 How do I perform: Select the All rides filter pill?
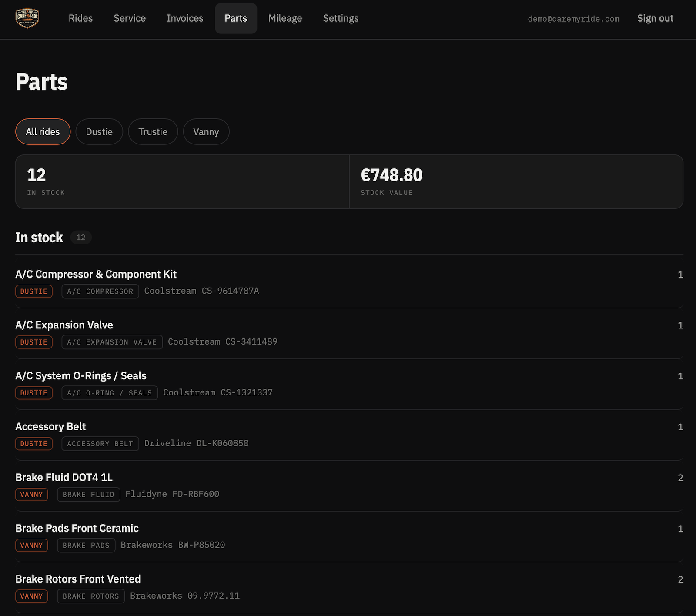click(43, 132)
